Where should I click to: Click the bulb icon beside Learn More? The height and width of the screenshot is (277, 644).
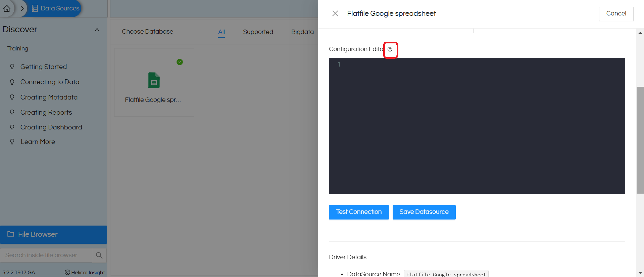(x=12, y=142)
